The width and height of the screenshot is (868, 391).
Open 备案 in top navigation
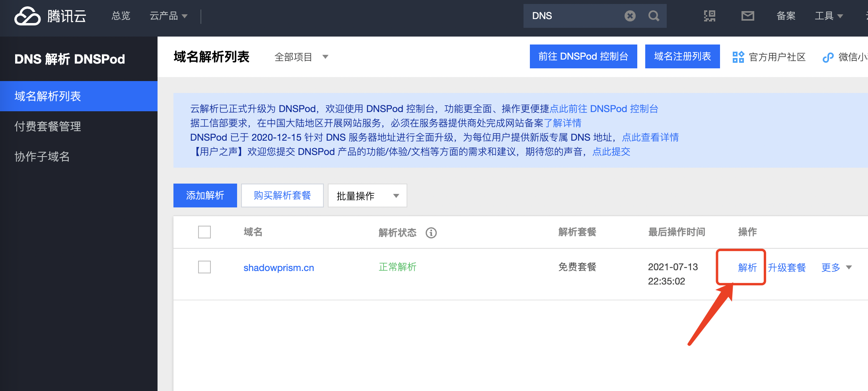786,16
